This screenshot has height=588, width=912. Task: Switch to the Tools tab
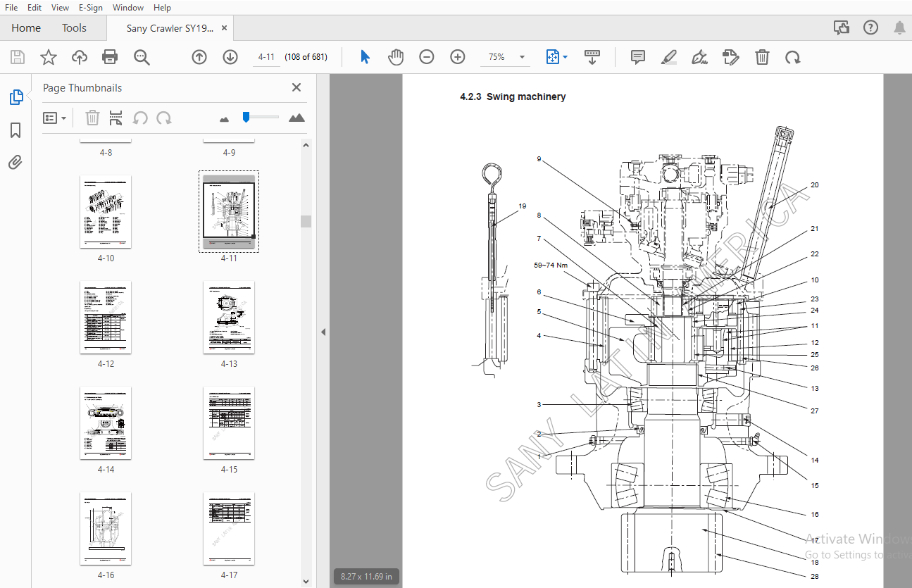pos(74,28)
